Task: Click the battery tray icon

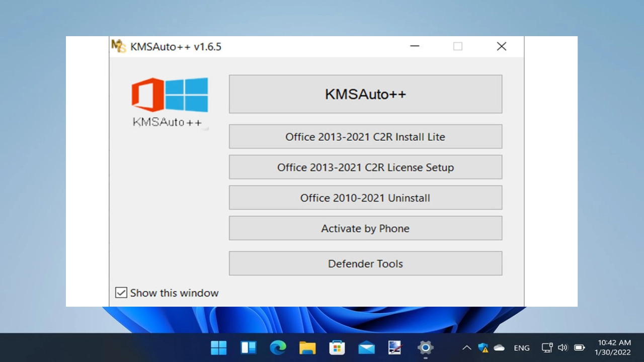Action: pyautogui.click(x=580, y=347)
